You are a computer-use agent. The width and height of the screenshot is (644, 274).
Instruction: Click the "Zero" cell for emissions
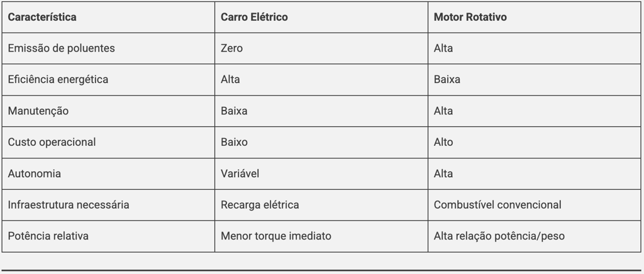click(231, 48)
